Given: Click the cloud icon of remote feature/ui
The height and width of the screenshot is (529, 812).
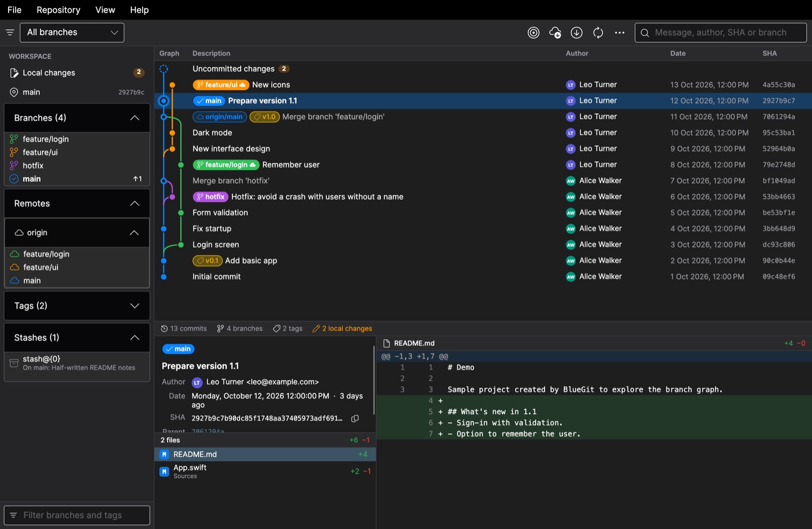Looking at the screenshot, I should (15, 267).
